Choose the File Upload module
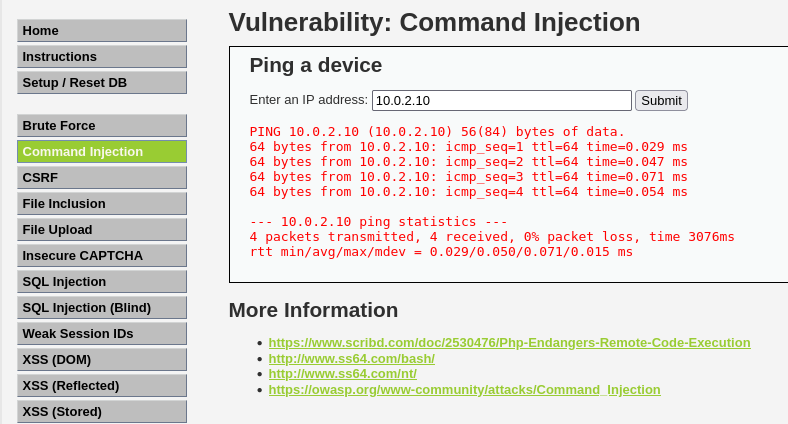The width and height of the screenshot is (788, 424). 101,230
